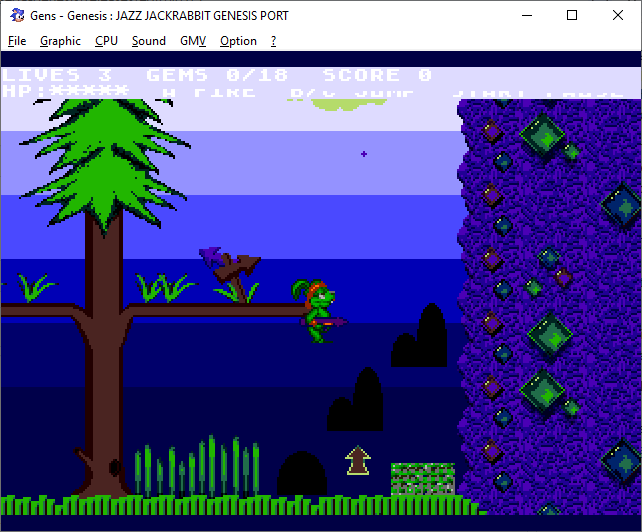642x532 pixels.
Task: Open the Graphic menu
Action: pos(60,41)
